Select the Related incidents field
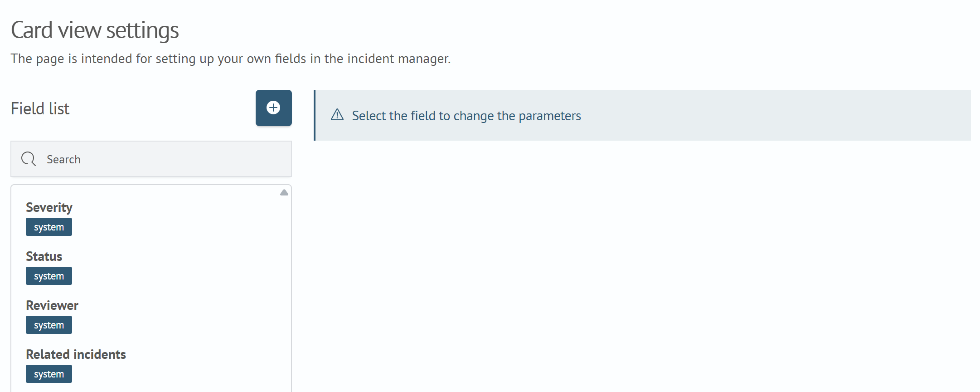The height and width of the screenshot is (392, 980). (76, 354)
